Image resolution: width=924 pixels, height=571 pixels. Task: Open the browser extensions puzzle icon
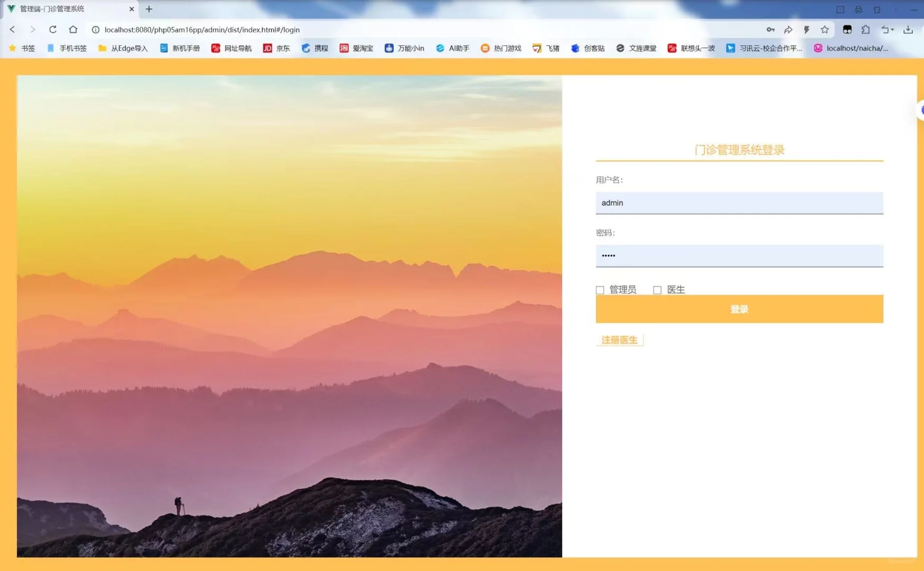click(865, 30)
